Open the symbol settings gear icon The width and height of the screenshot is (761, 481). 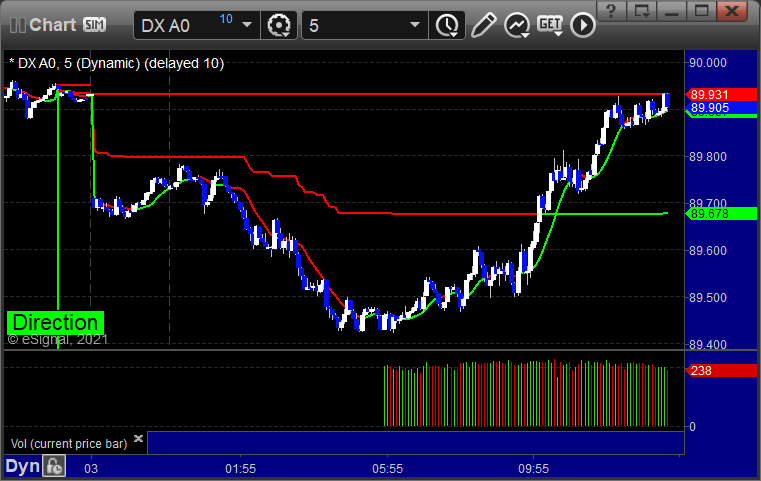click(279, 25)
